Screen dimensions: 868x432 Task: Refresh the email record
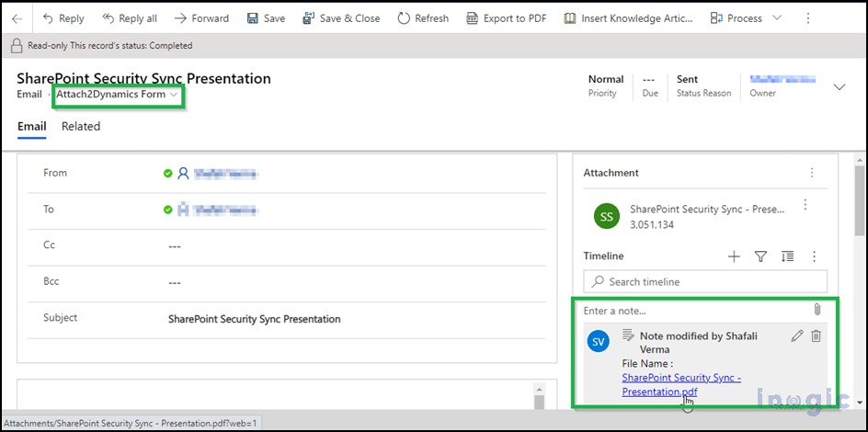pos(423,18)
